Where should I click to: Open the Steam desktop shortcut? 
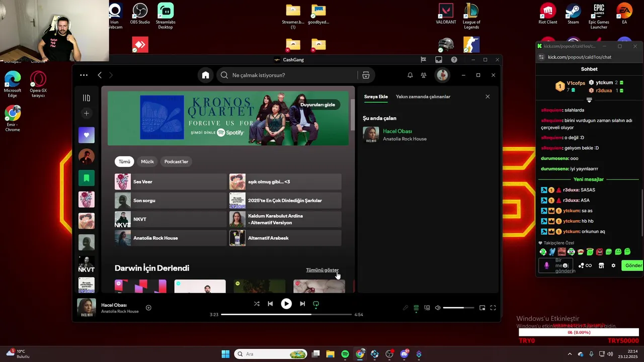(x=573, y=14)
